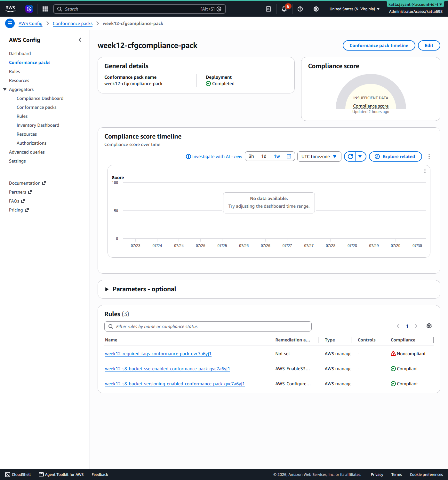Open CloudShell in the footer
The height and width of the screenshot is (480, 448).
[18, 475]
